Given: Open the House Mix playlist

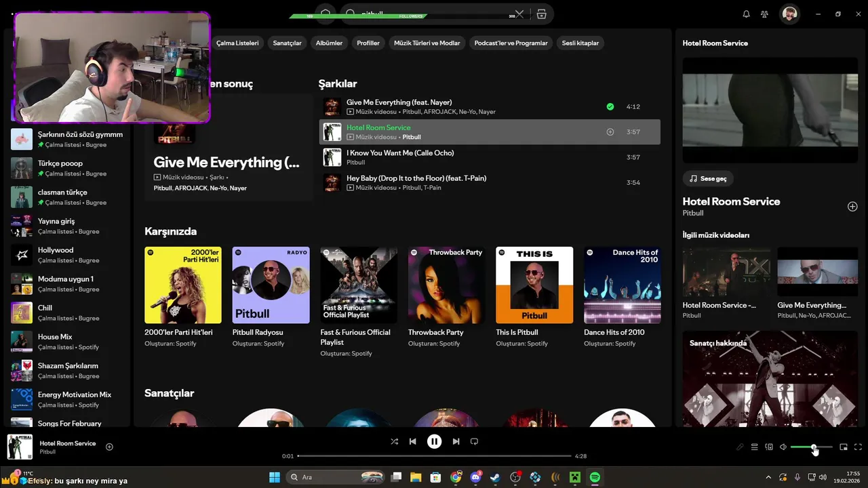Looking at the screenshot, I should click(x=67, y=342).
